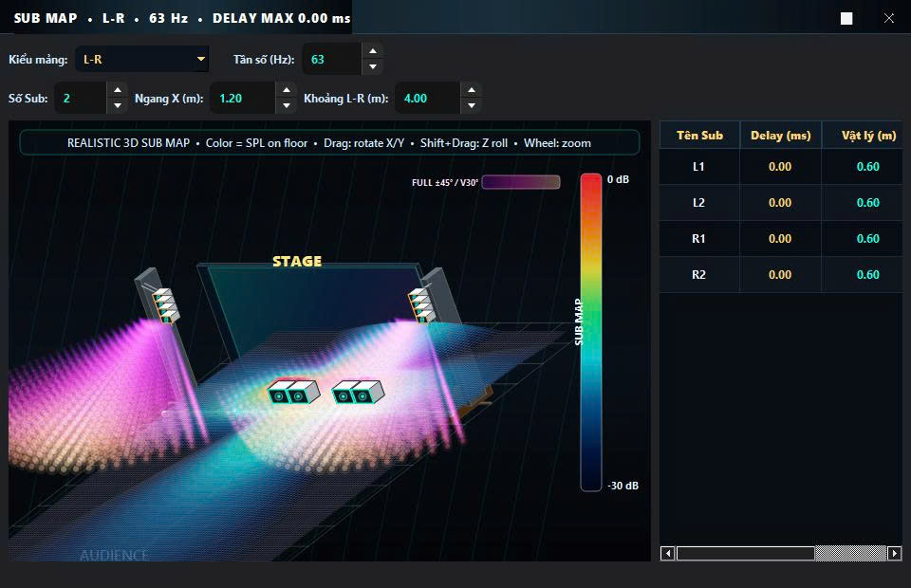The image size is (911, 588).
Task: Click the left line array speaker stack
Action: [165, 304]
